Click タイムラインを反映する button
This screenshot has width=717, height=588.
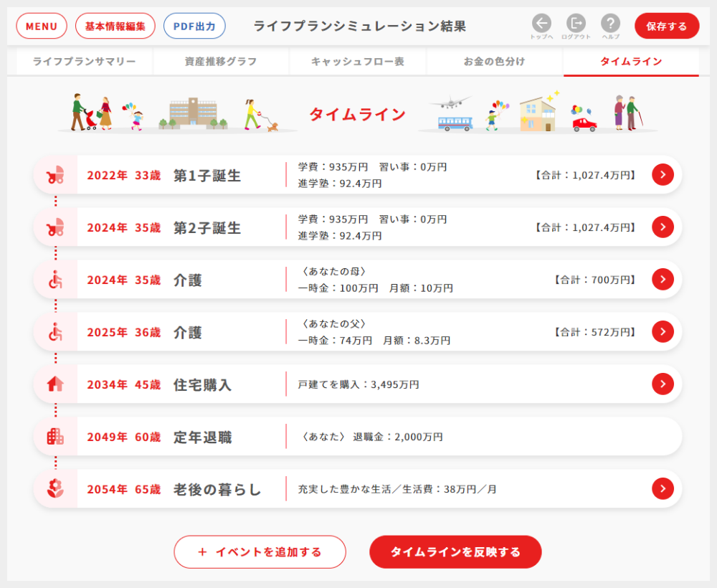(455, 552)
